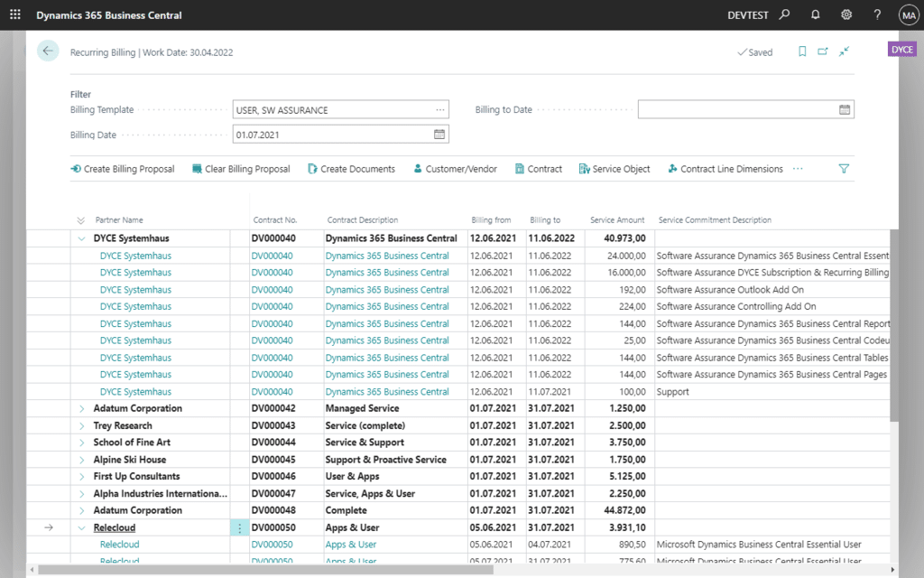The width and height of the screenshot is (924, 578).
Task: Open Apps & User link in 890,50 row
Action: pyautogui.click(x=351, y=545)
